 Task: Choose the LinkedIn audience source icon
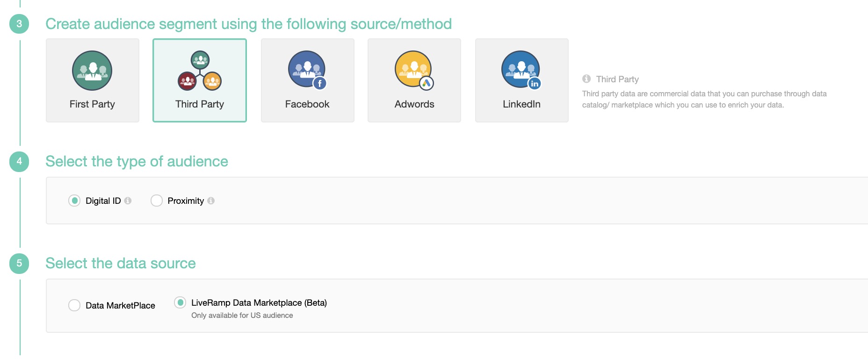pos(521,70)
